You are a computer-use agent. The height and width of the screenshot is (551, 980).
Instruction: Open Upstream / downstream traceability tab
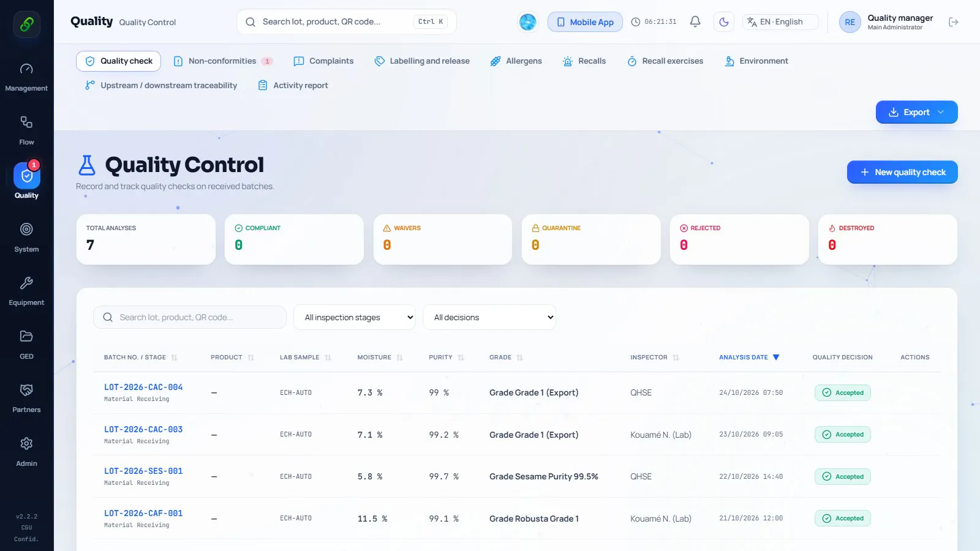[x=161, y=86]
